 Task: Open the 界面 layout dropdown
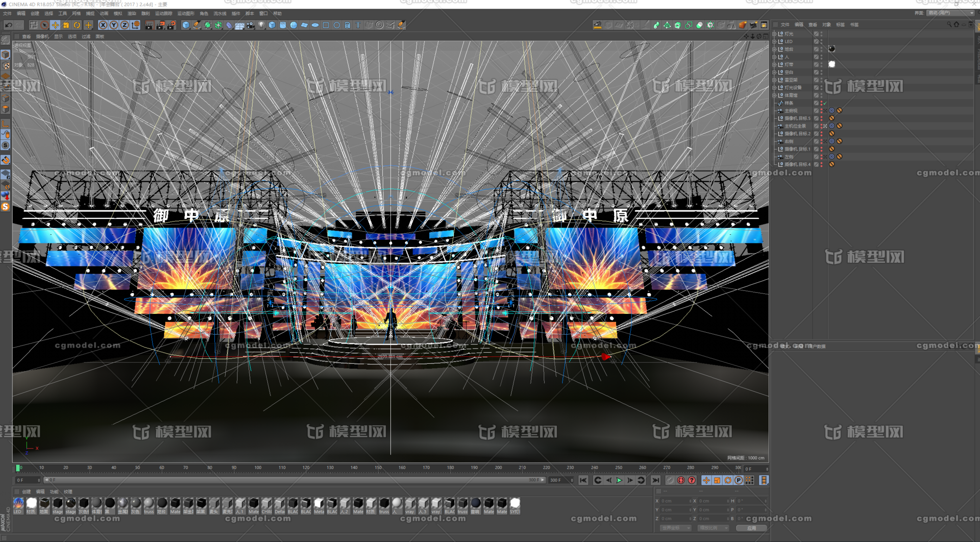tap(950, 13)
